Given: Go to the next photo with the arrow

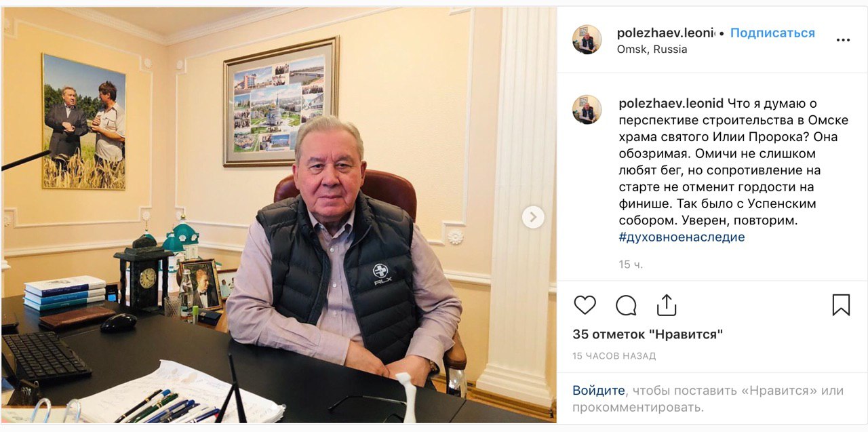Looking at the screenshot, I should coord(533,217).
